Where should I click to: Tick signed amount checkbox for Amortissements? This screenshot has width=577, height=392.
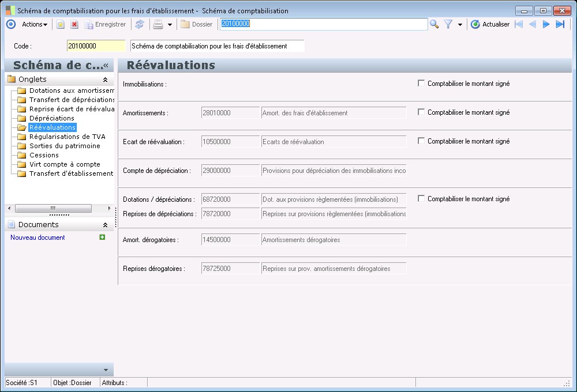pos(421,112)
